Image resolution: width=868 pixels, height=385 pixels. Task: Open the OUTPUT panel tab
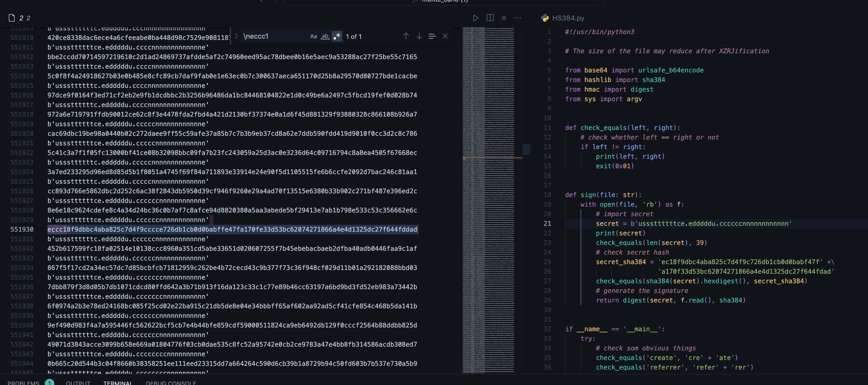78,383
